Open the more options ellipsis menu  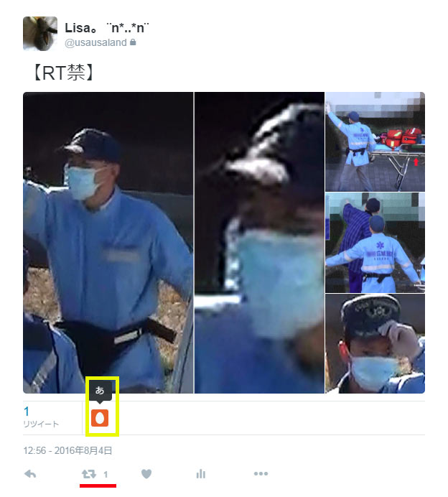coord(261,473)
